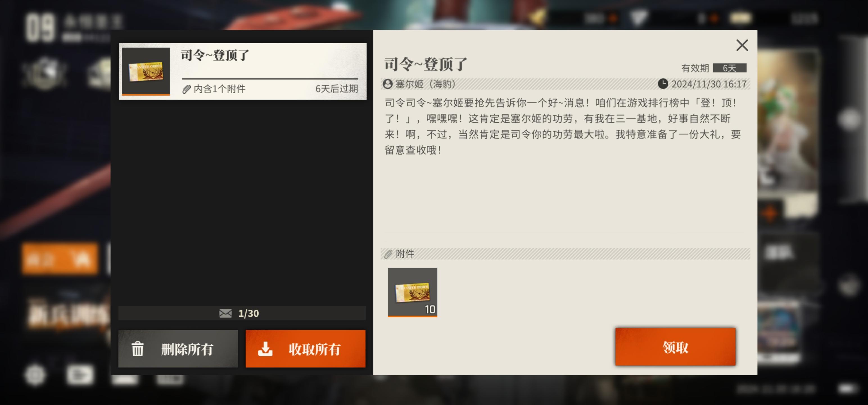Click the blurred orange button behind dialog
This screenshot has height=405, width=868.
click(60, 259)
